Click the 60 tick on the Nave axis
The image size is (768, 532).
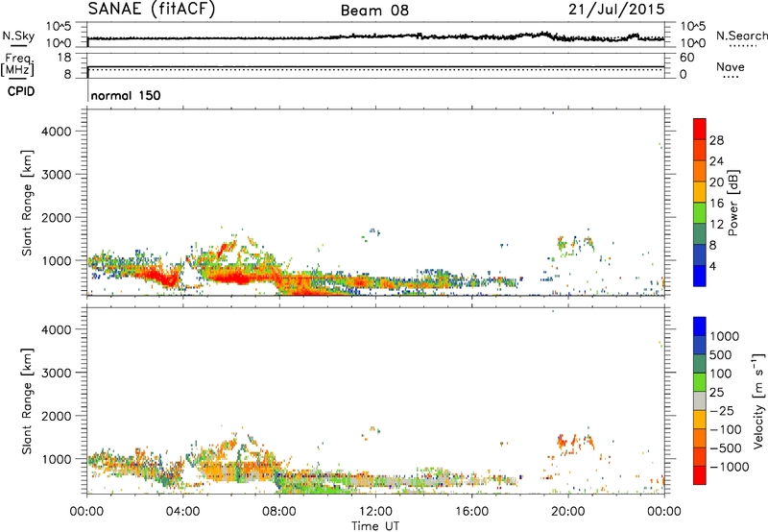pyautogui.click(x=686, y=58)
